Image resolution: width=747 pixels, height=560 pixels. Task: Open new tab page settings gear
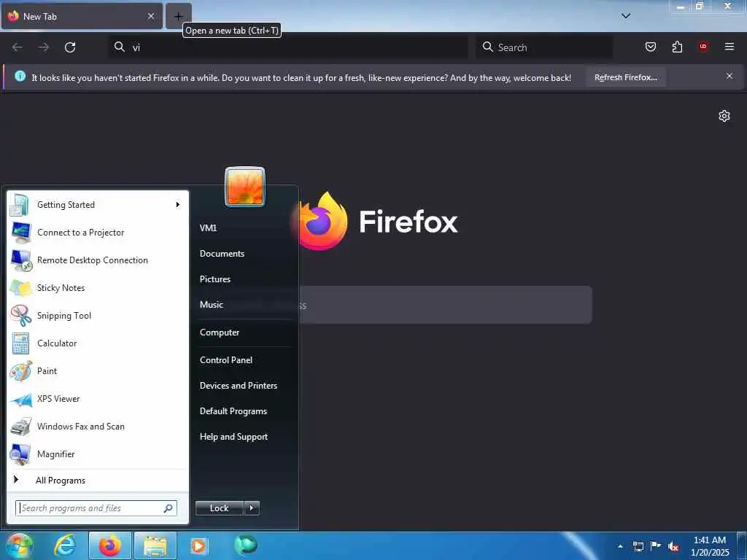(x=724, y=116)
